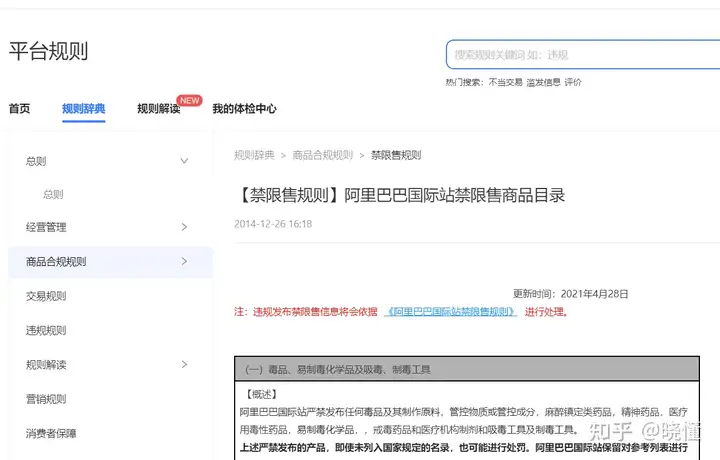Select the 规则辞典 tab
The width and height of the screenshot is (720, 460).
click(84, 109)
